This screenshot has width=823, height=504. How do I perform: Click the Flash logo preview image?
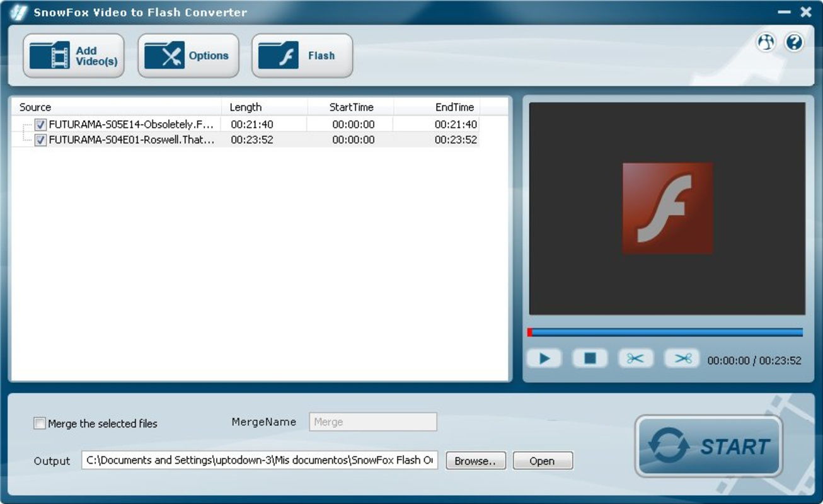pos(668,209)
